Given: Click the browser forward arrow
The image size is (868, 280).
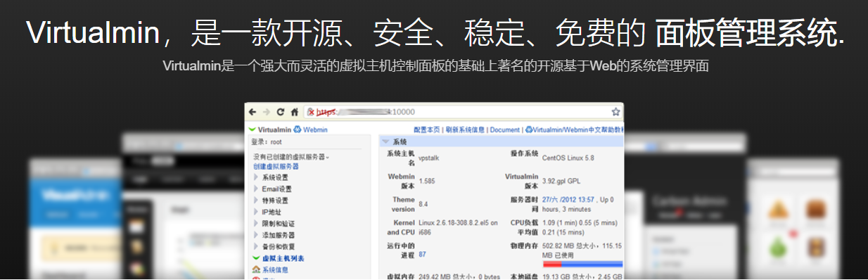Looking at the screenshot, I should pyautogui.click(x=266, y=112).
